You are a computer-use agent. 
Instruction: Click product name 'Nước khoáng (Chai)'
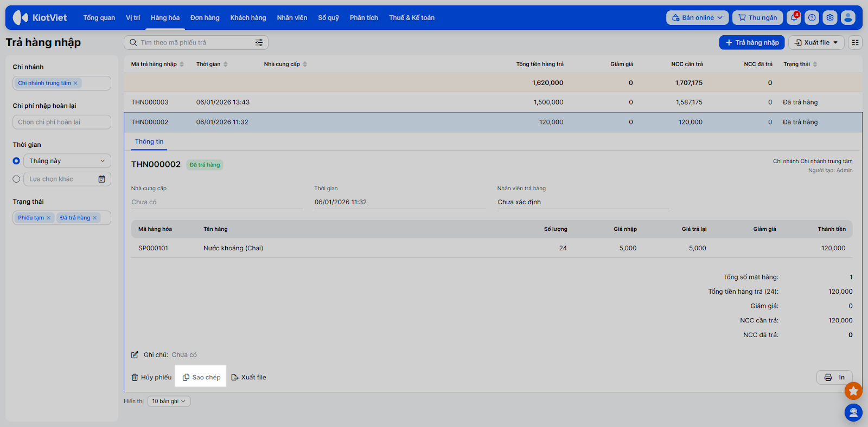tap(233, 248)
